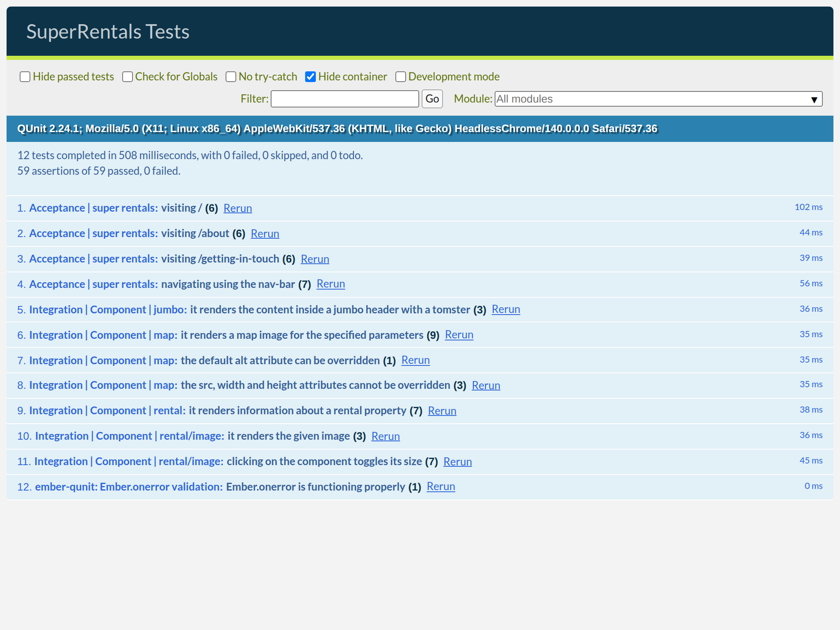Enable the Hide passed tests checkbox
This screenshot has width=840, height=630.
pyautogui.click(x=25, y=77)
